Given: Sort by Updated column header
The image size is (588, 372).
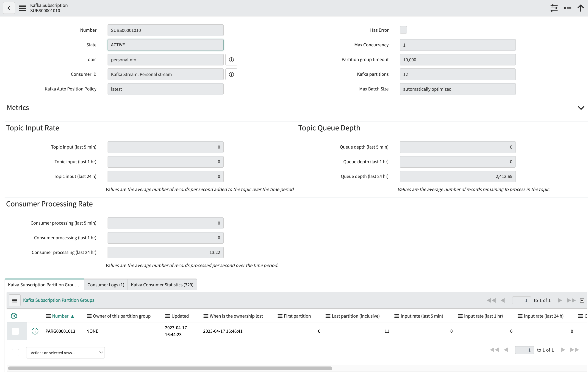Looking at the screenshot, I should pos(180,316).
